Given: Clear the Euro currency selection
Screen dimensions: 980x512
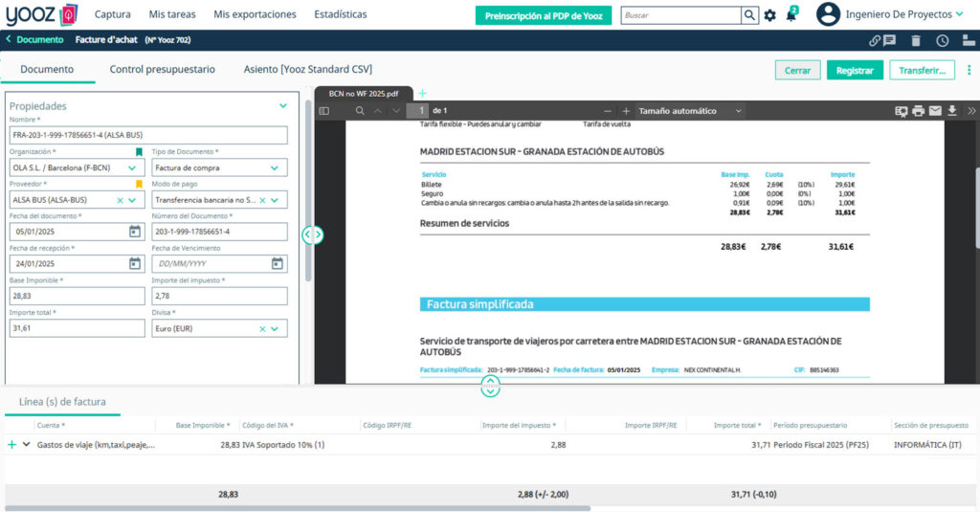Looking at the screenshot, I should coord(262,329).
